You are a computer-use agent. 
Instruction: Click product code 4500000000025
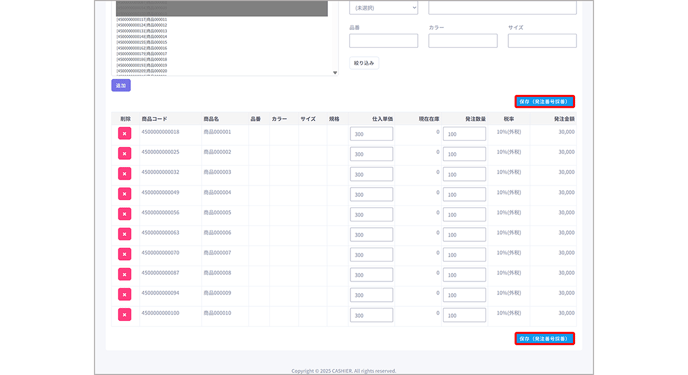click(160, 152)
